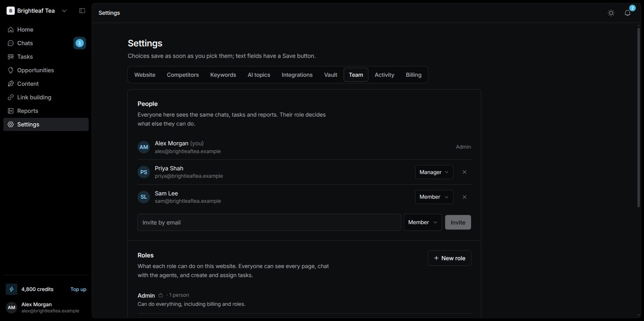Click the Brightleaf Tea logo badge
The width and height of the screenshot is (644, 321).
pyautogui.click(x=11, y=11)
